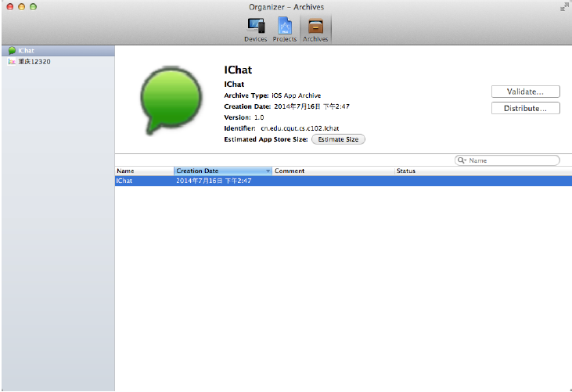572x392 pixels.
Task: Minimize the Organizer window with yellow button
Action: point(21,6)
